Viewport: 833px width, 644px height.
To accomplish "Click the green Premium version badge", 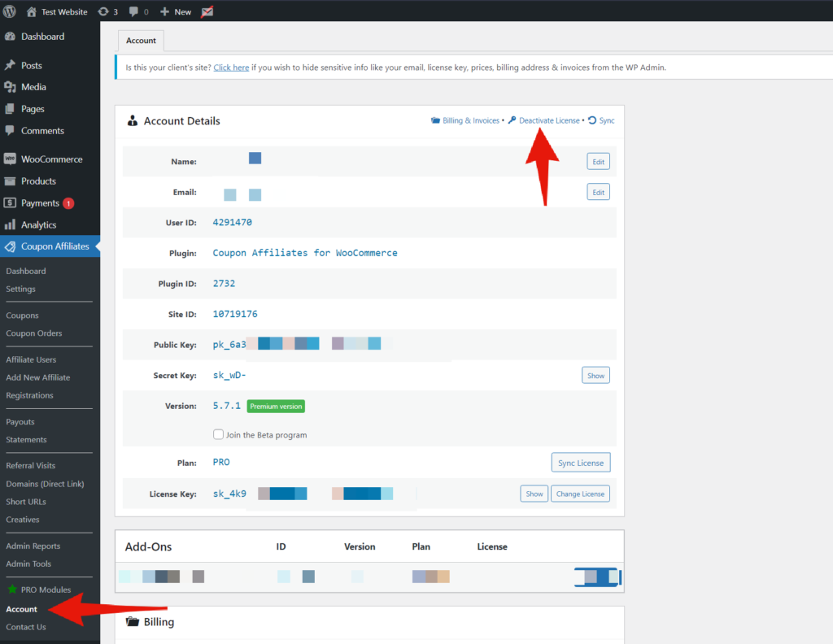I will (276, 406).
